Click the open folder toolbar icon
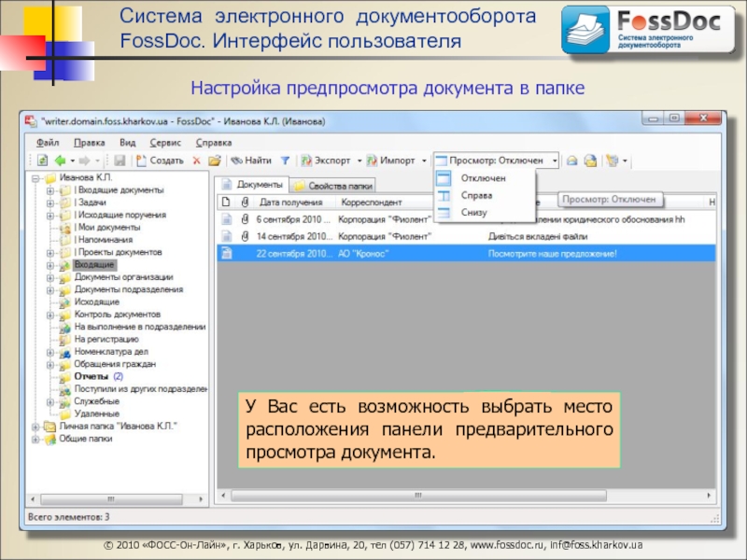 (215, 161)
